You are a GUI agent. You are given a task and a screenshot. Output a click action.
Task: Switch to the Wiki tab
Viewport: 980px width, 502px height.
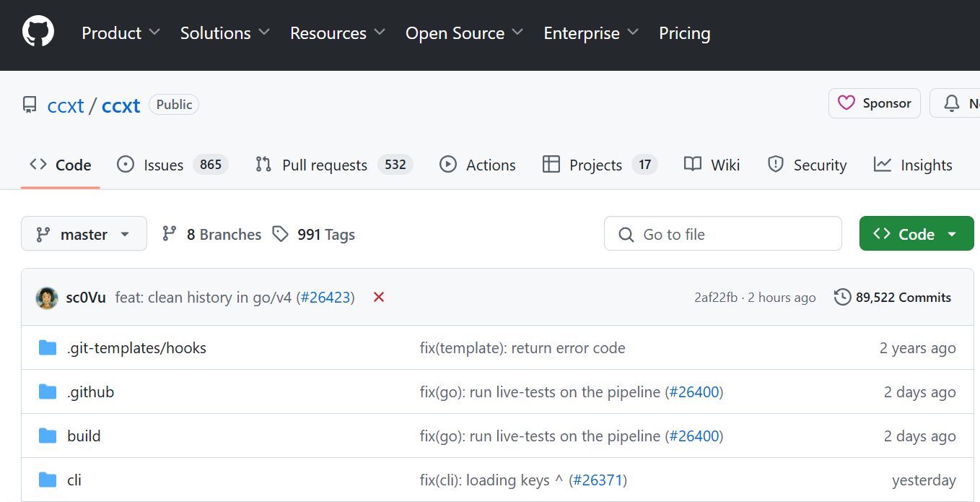(712, 165)
